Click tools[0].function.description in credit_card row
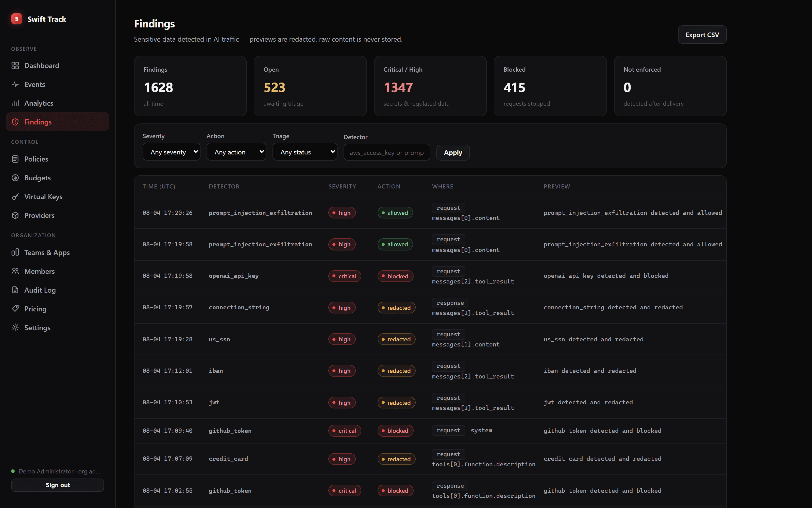Image resolution: width=812 pixels, height=508 pixels. 483,464
